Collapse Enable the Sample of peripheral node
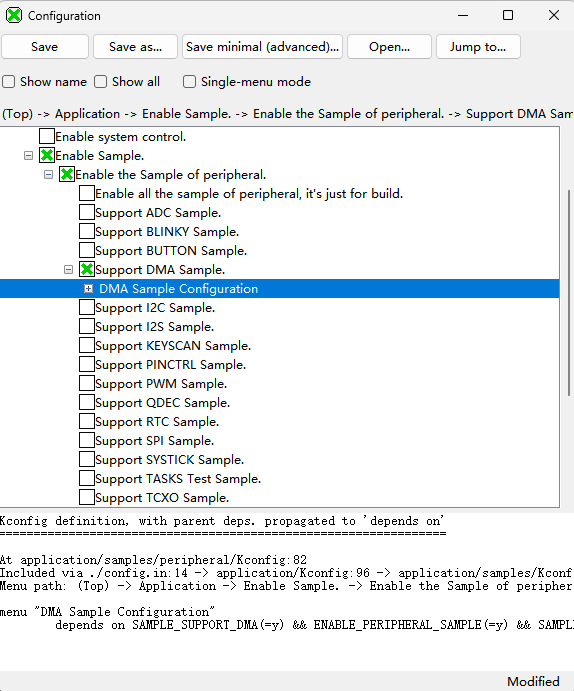574x691 pixels. (48, 175)
